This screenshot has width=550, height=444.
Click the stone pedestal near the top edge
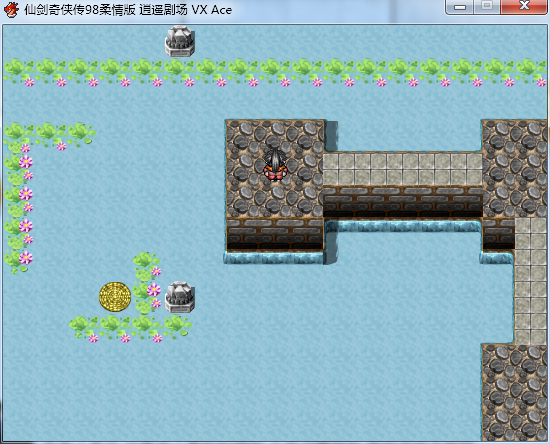(x=180, y=41)
